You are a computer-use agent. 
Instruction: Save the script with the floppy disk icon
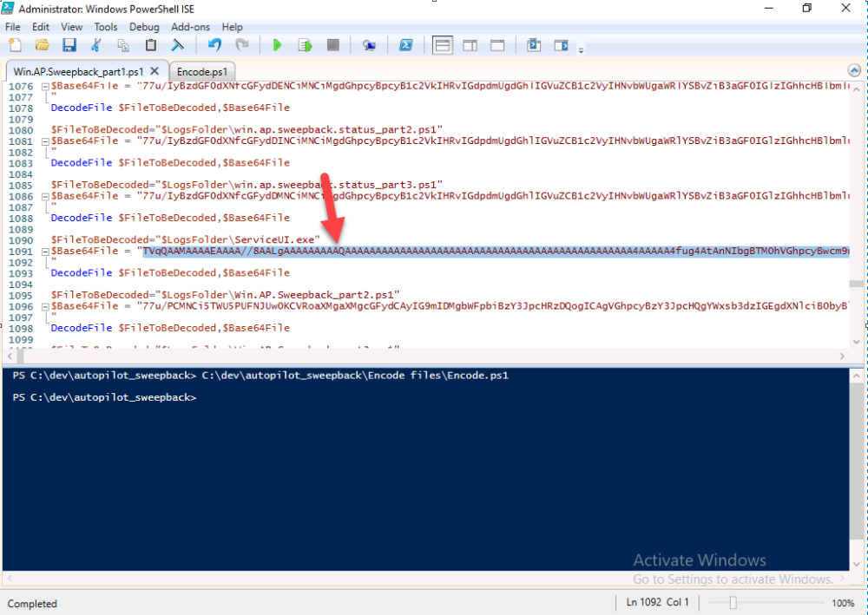pos(69,45)
